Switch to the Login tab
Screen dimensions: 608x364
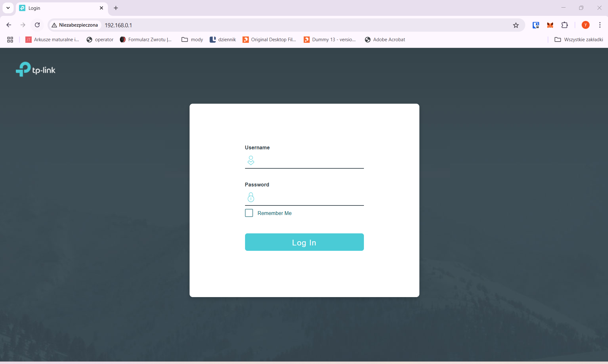click(x=60, y=8)
